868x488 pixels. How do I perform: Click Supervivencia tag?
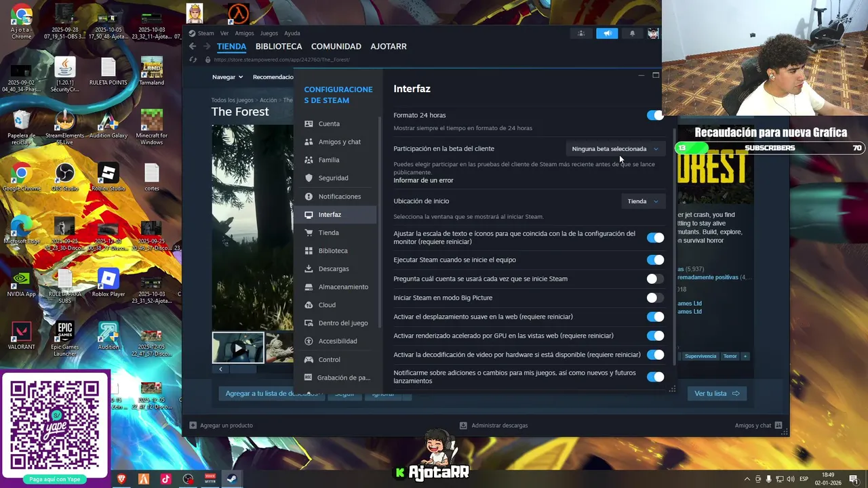701,357
